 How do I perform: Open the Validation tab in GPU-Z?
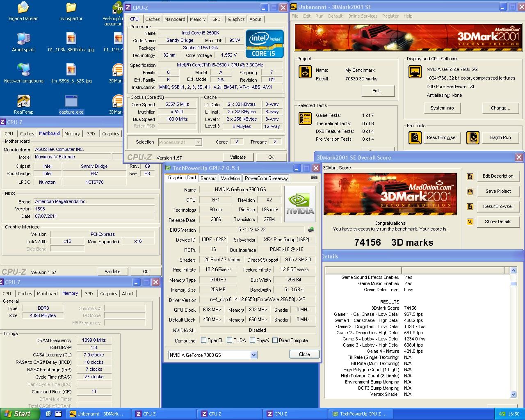[x=231, y=178]
